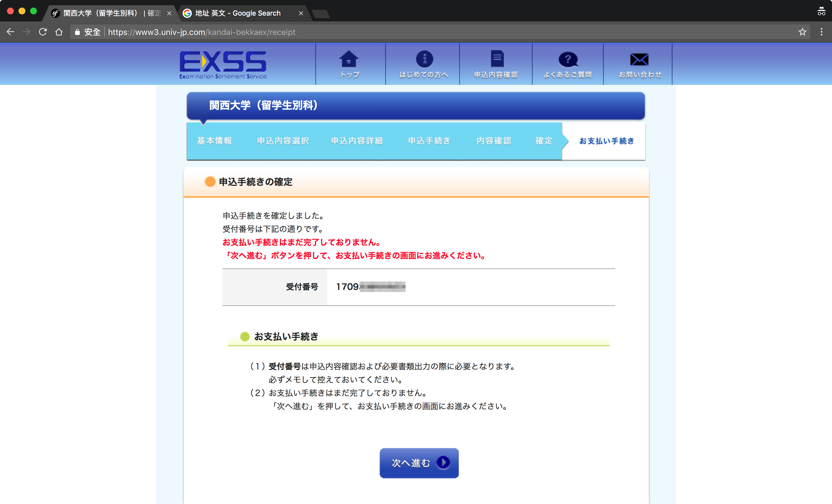Viewport: 832px width, 504px height.
Task: Close the Google Search tab
Action: pyautogui.click(x=301, y=13)
